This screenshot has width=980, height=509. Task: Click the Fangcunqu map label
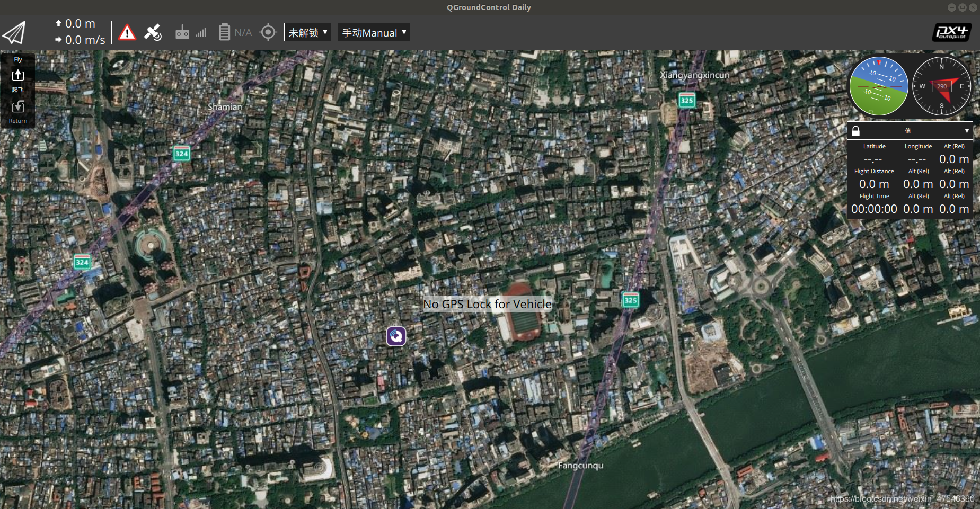580,466
